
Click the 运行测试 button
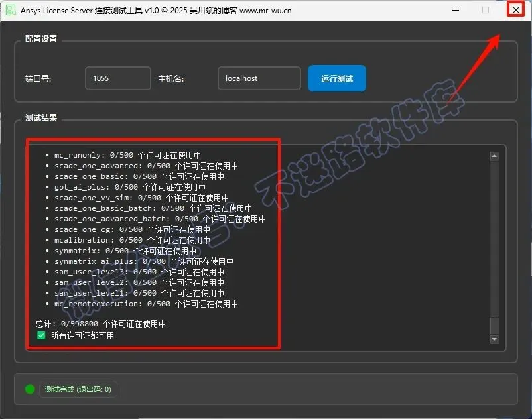click(x=336, y=78)
